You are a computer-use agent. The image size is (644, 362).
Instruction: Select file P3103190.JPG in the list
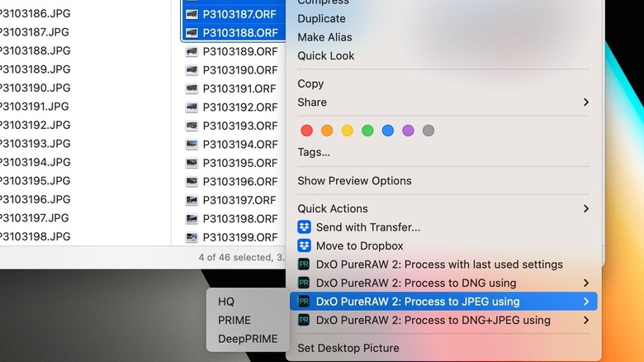click(x=35, y=88)
